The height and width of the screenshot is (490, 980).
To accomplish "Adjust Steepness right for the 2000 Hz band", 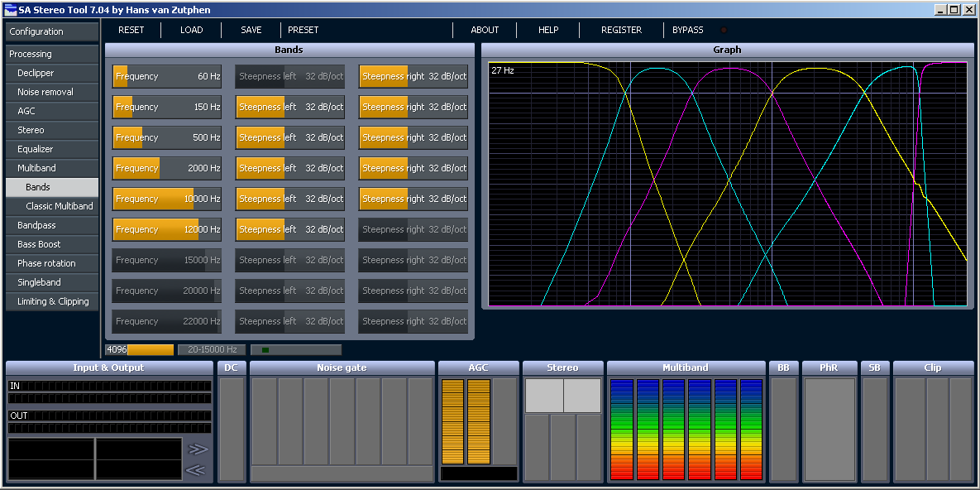I will click(x=414, y=168).
